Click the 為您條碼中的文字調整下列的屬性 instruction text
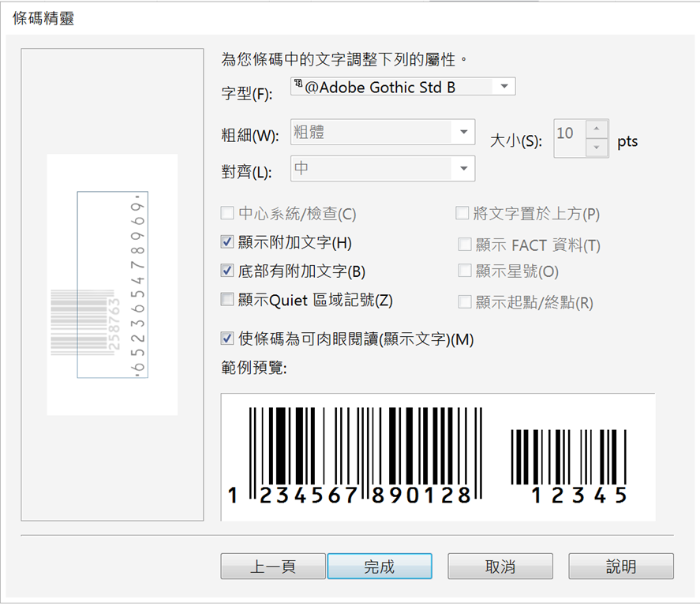This screenshot has width=700, height=606. tap(344, 59)
